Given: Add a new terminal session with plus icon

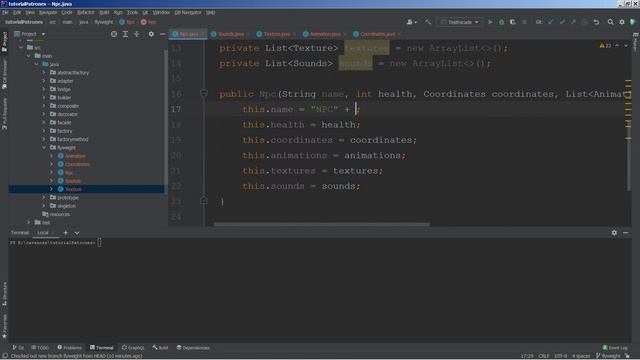Looking at the screenshot, I should click(x=65, y=233).
